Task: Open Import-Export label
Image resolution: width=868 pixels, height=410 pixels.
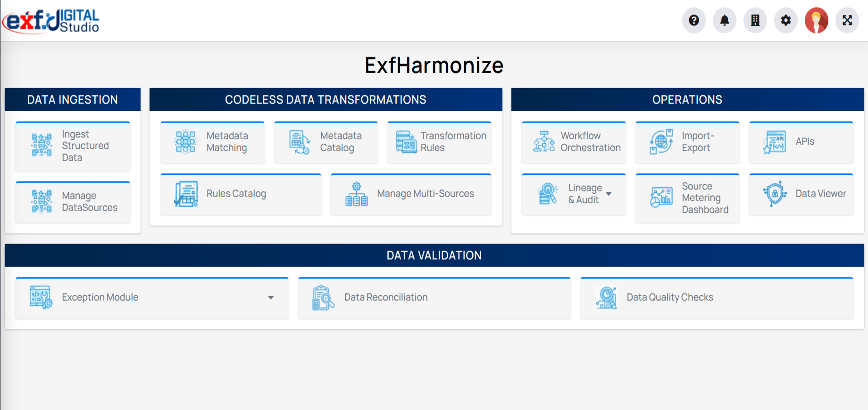Action: coord(698,141)
